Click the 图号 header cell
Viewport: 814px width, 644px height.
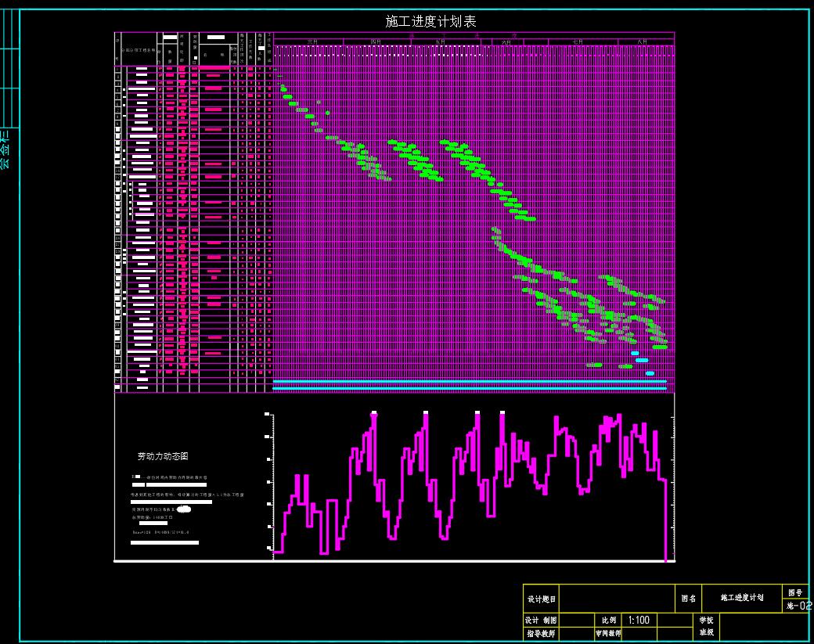[x=794, y=593]
